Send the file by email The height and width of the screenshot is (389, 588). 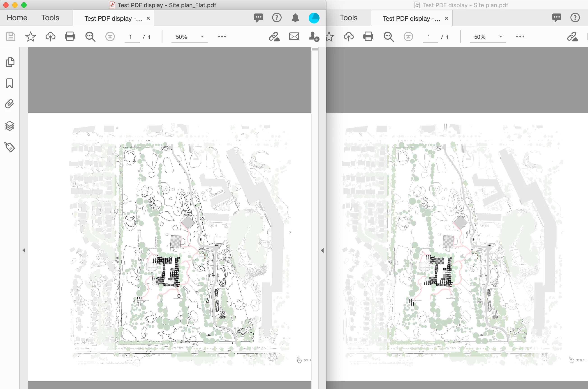294,37
